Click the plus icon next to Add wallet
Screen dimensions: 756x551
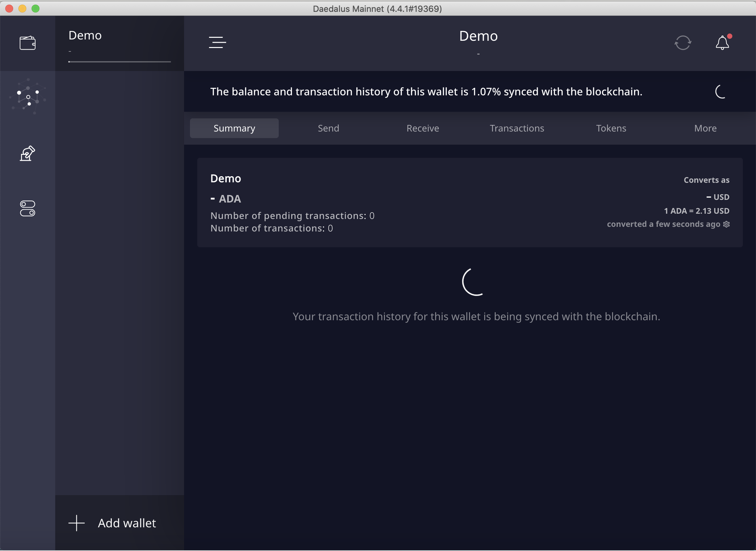pos(77,523)
